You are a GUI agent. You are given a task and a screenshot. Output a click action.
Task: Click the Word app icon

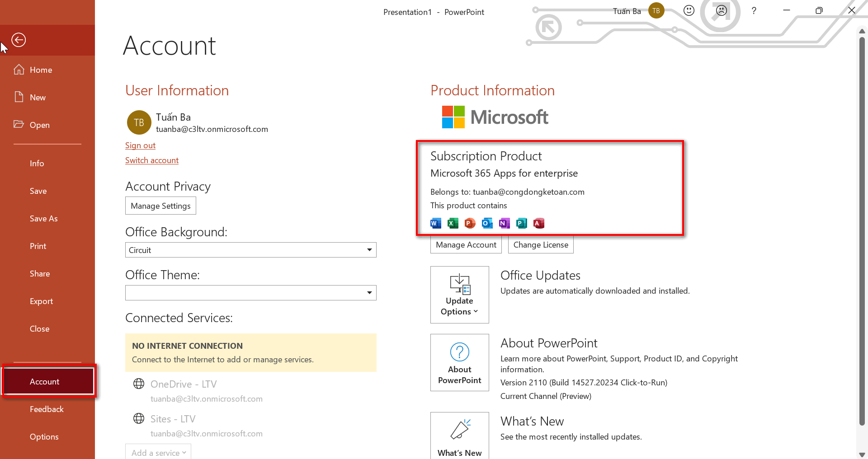coord(436,223)
